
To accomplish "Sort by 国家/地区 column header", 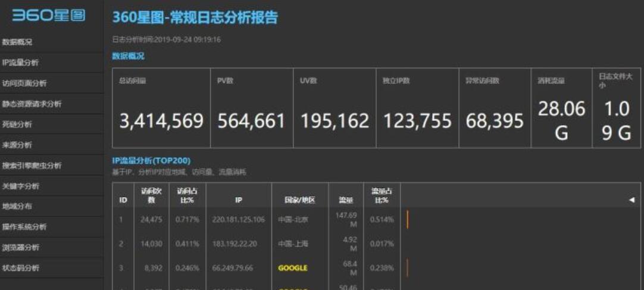I will [300, 200].
